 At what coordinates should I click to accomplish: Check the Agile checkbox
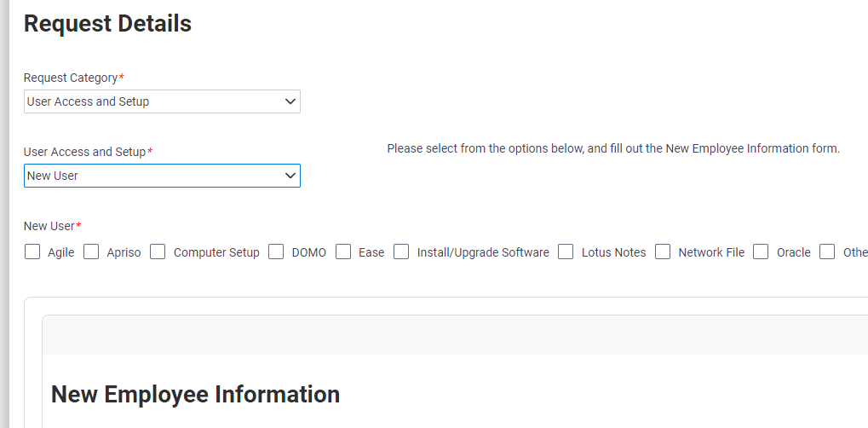pyautogui.click(x=32, y=252)
